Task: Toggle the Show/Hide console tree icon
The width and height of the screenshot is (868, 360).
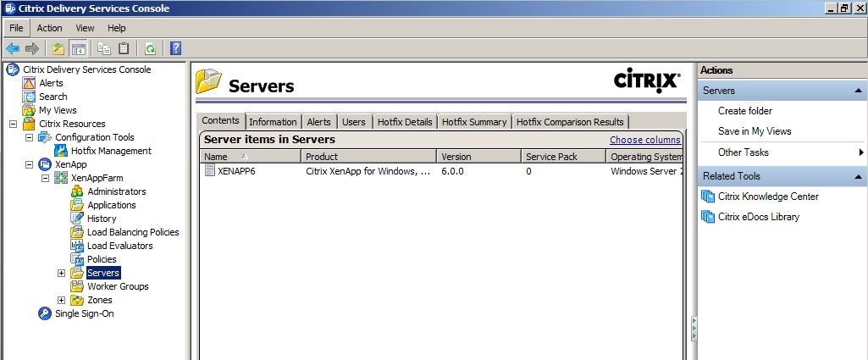Action: (x=78, y=49)
